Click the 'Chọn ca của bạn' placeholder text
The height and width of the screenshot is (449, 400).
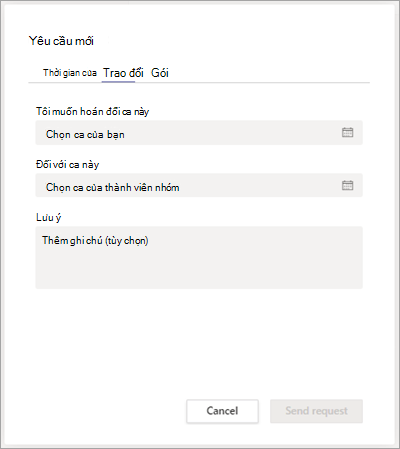85,134
